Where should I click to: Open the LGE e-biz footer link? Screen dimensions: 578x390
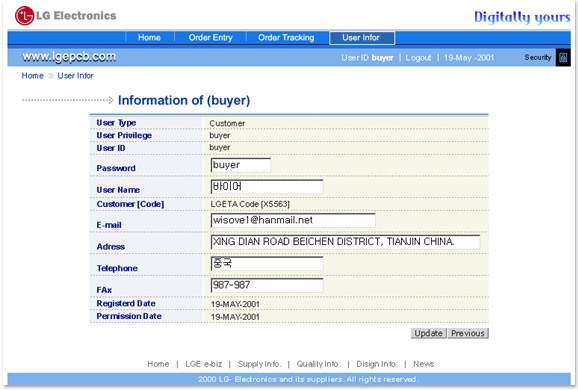(x=203, y=364)
